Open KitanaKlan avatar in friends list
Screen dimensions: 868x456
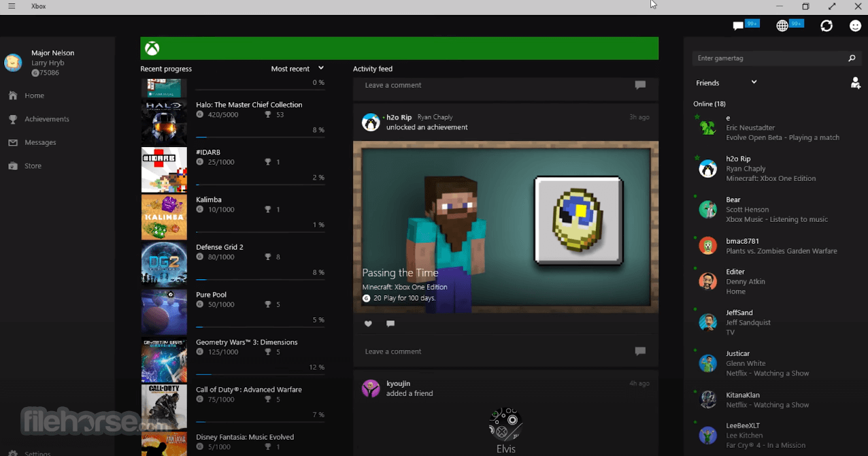pyautogui.click(x=708, y=400)
